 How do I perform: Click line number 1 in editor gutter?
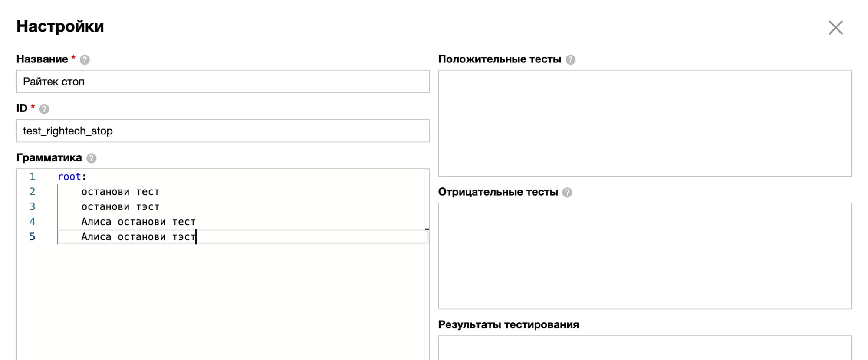click(x=32, y=177)
